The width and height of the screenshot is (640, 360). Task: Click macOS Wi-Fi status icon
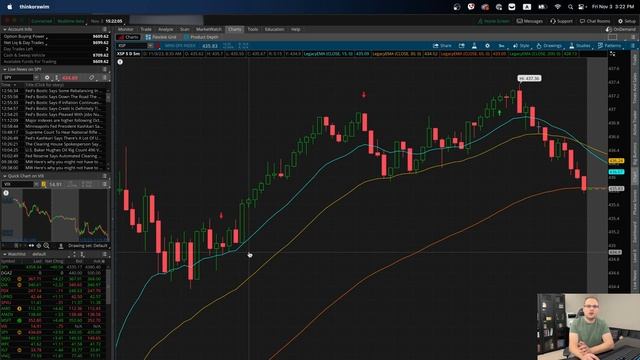click(x=558, y=7)
